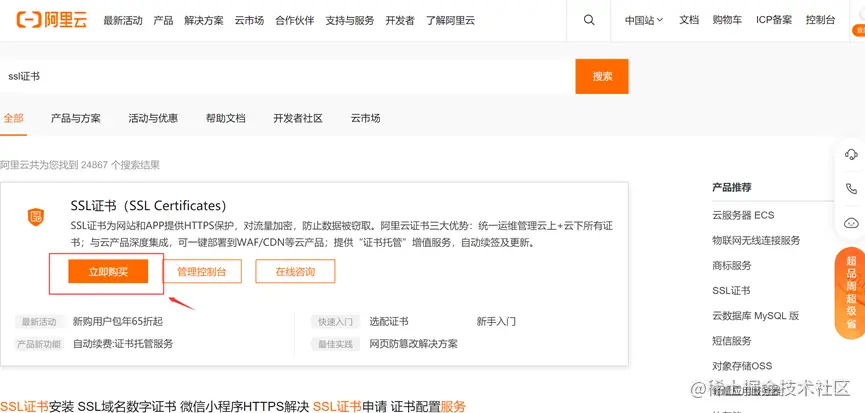Switch to the 帮助文档 tab

point(226,118)
